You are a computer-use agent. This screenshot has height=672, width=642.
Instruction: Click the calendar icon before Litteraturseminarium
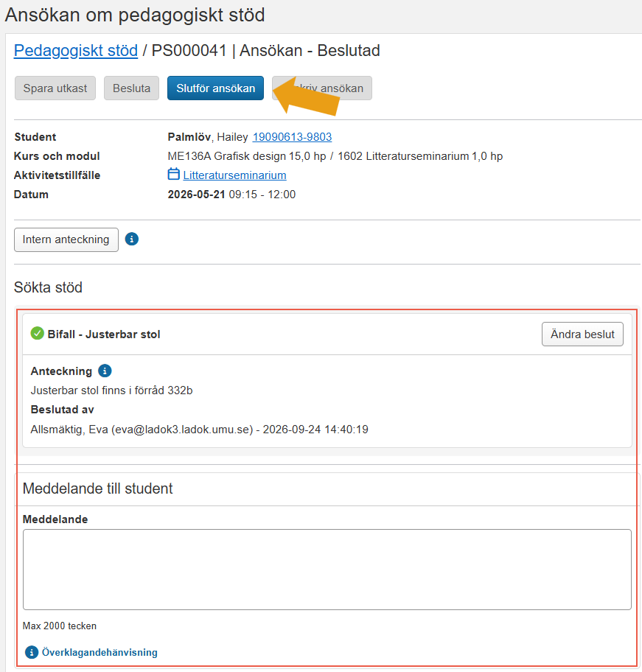[173, 175]
